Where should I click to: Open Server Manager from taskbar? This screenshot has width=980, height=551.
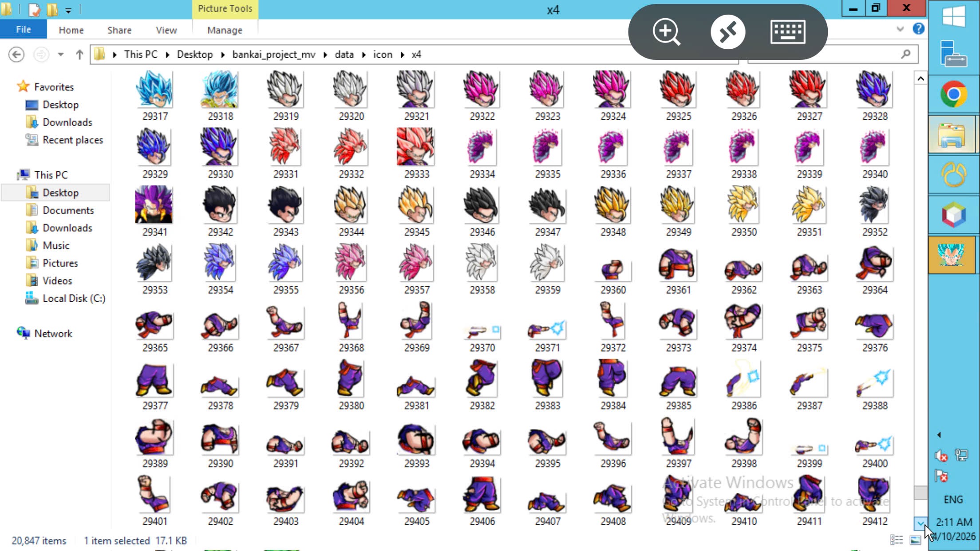953,54
